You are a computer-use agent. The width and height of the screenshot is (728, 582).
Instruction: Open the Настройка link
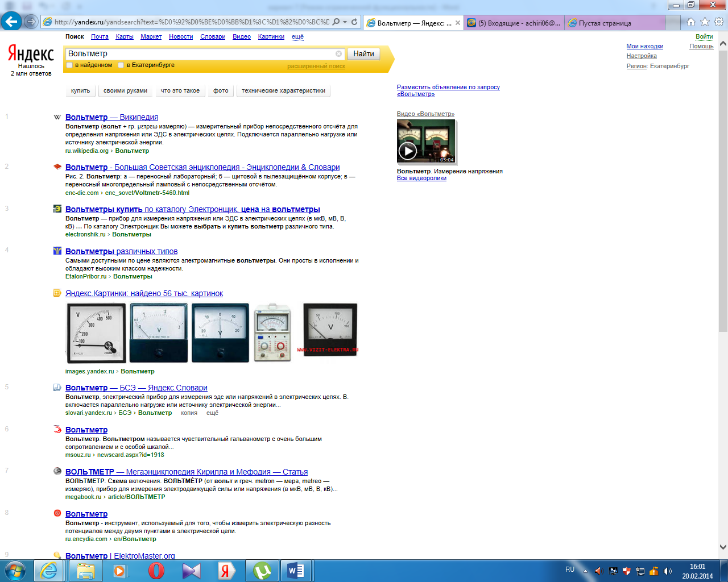[x=642, y=56]
